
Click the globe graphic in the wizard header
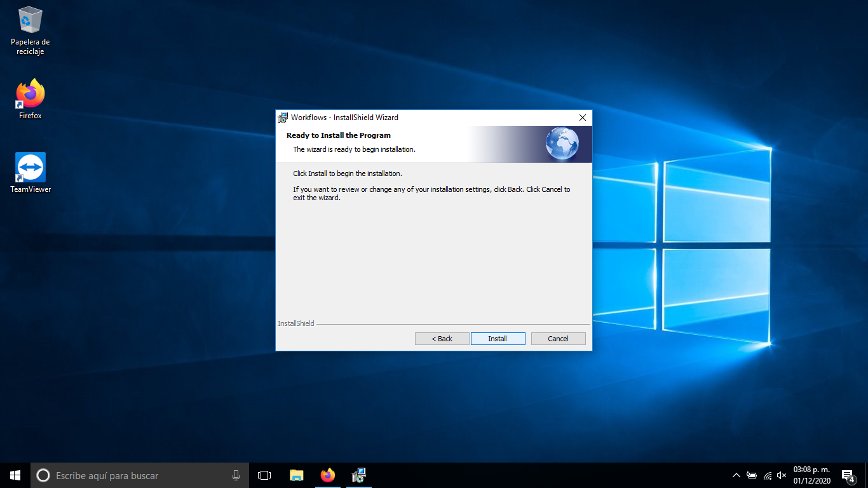(x=562, y=144)
